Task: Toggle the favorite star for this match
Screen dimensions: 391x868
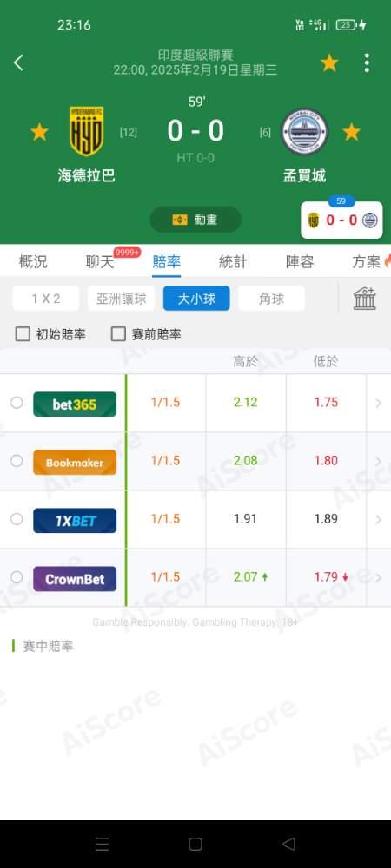Action: click(x=329, y=63)
